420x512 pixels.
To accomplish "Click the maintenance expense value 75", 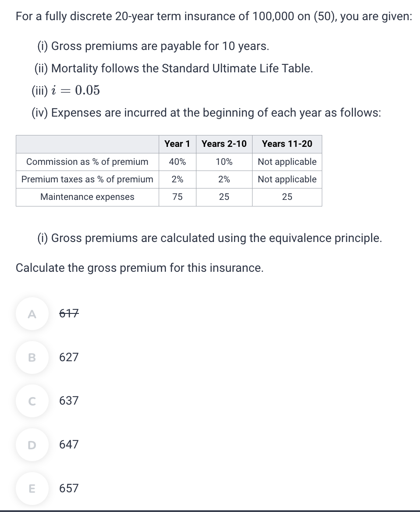I will (177, 197).
